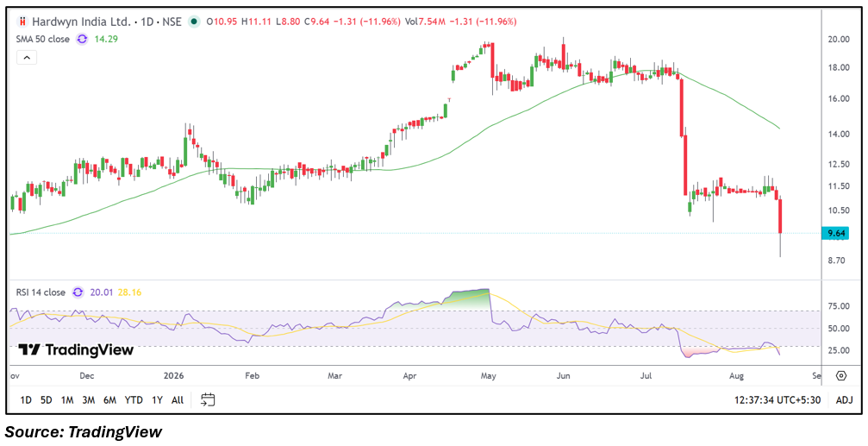Select the All time range

pyautogui.click(x=178, y=399)
